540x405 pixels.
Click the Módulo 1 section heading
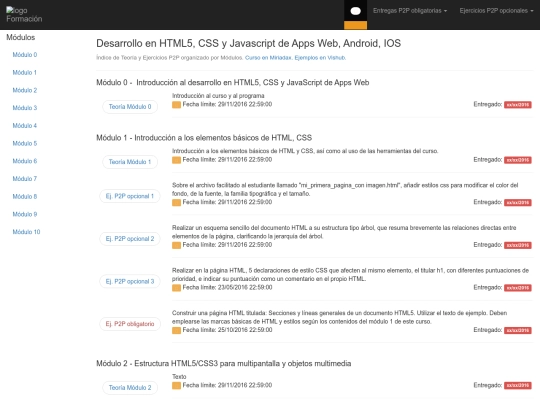204,138
